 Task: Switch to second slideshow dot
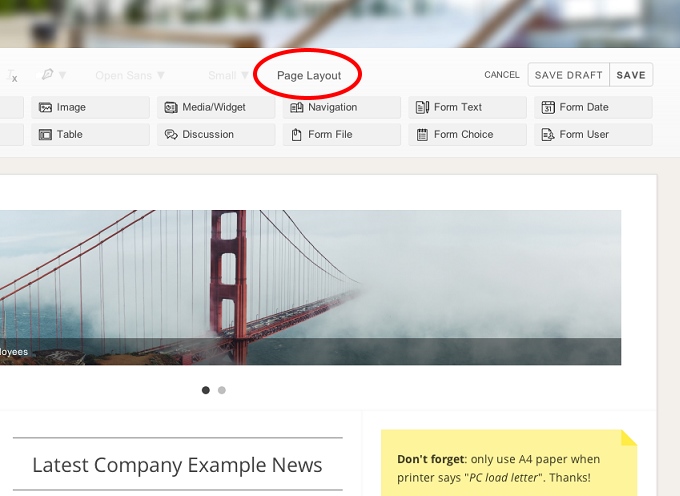click(222, 390)
